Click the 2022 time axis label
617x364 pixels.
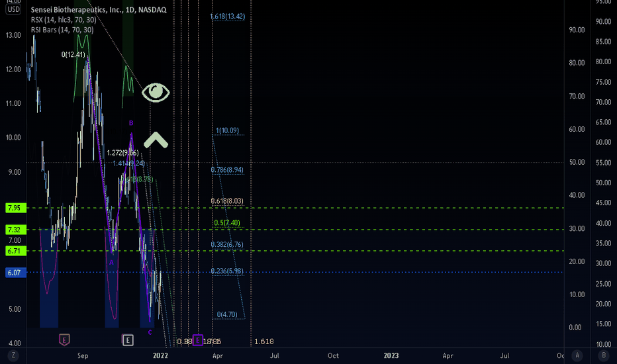click(x=161, y=355)
